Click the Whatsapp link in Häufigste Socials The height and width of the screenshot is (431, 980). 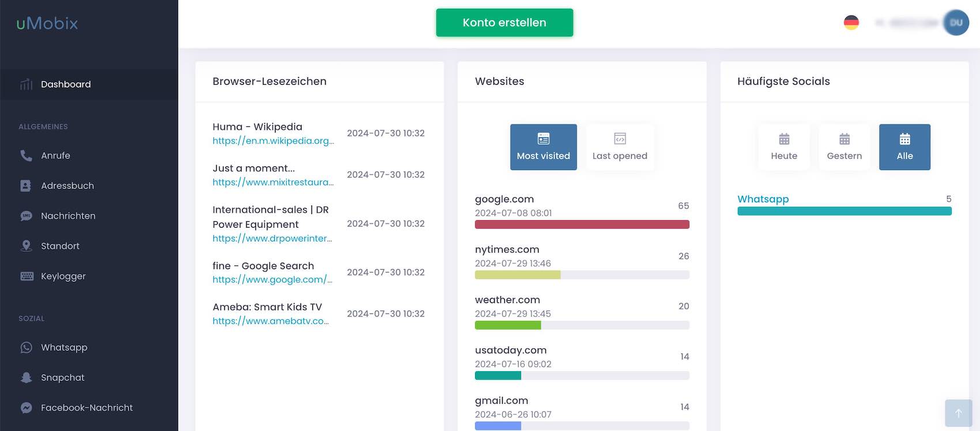pos(763,199)
